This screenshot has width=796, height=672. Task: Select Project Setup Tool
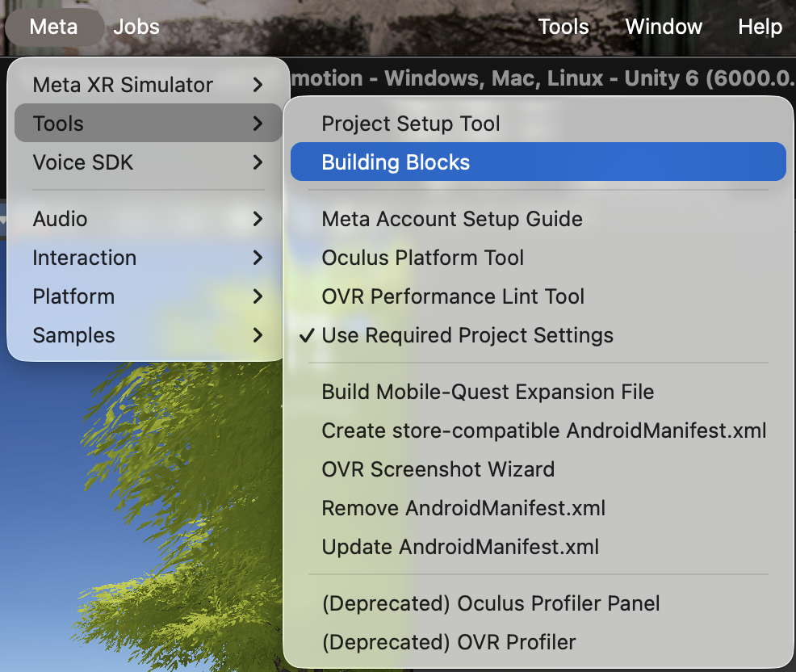coord(411,124)
